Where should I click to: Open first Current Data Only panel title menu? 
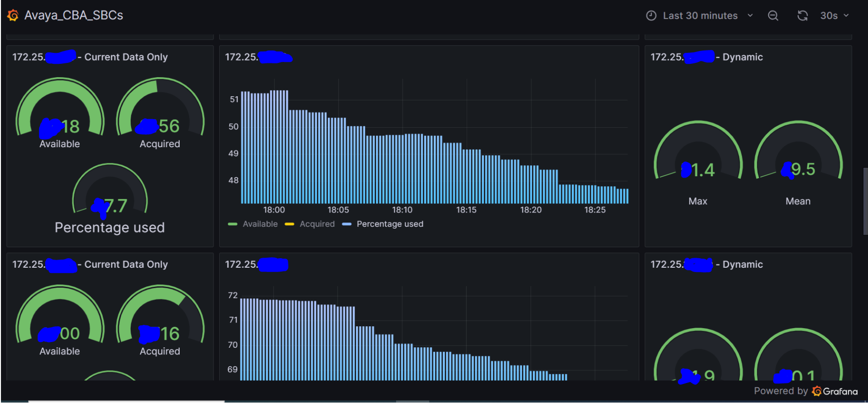coord(90,57)
